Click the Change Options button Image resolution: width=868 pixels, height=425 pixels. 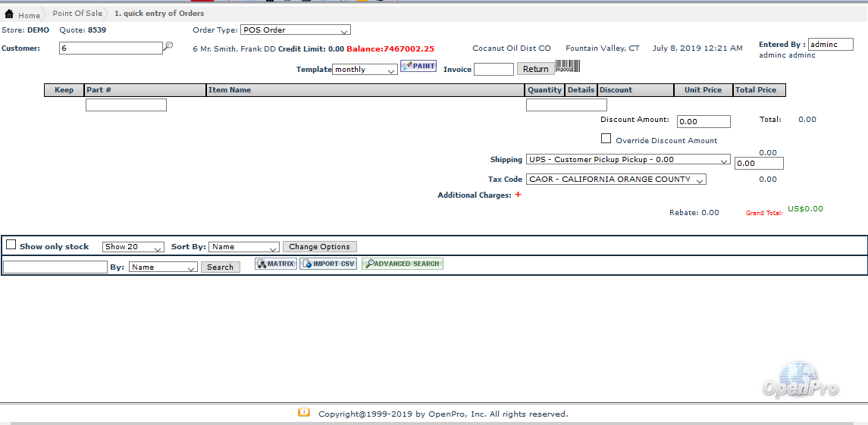(319, 247)
